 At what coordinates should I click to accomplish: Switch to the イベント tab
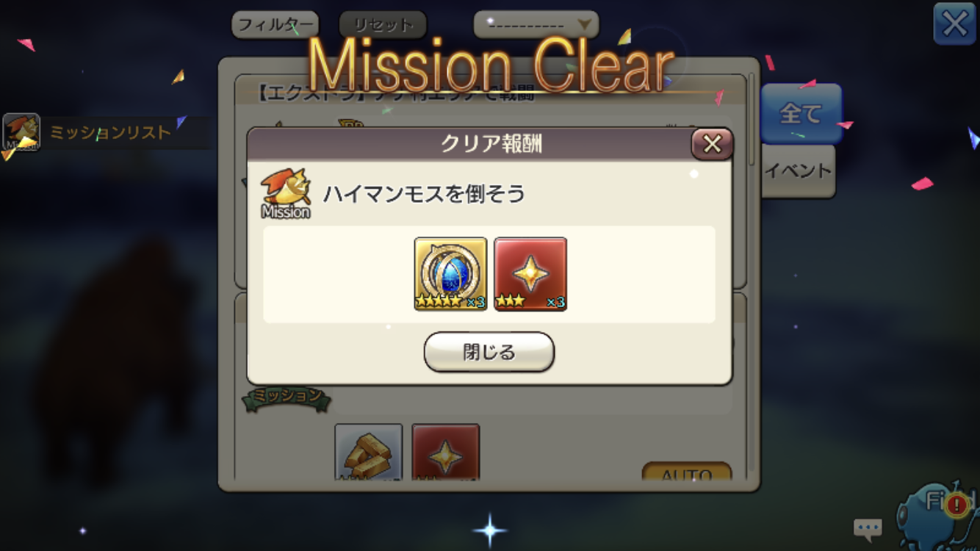[798, 170]
